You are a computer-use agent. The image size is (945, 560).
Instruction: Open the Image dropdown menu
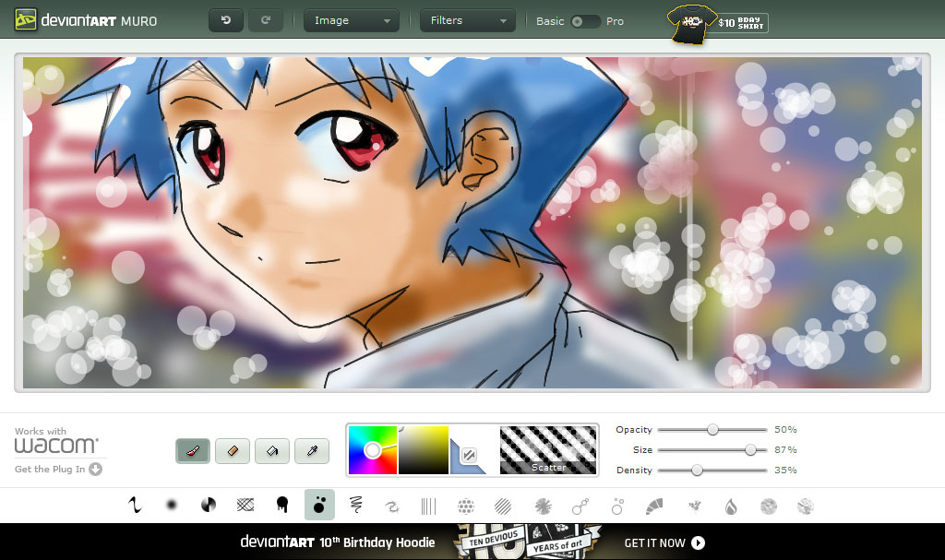[x=352, y=20]
